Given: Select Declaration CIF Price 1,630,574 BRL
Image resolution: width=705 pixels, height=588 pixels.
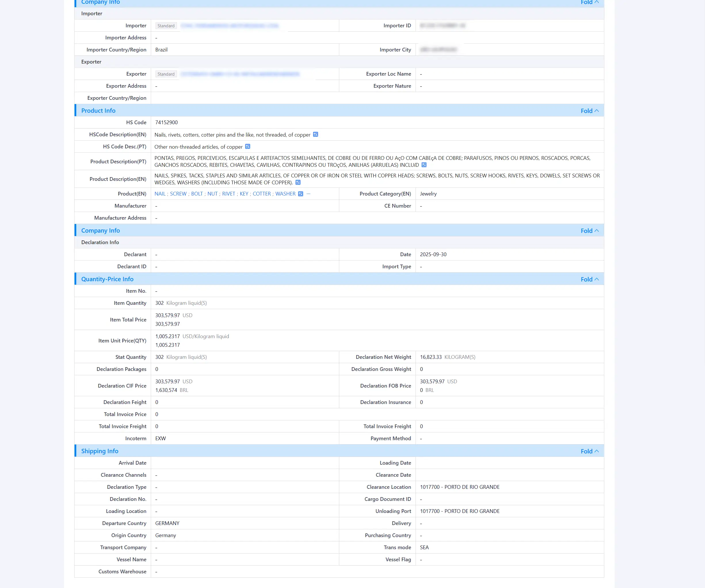Looking at the screenshot, I should click(x=171, y=390).
